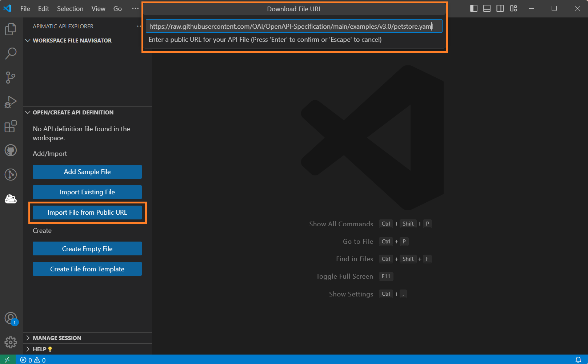This screenshot has width=588, height=364.
Task: Open the Explorer view in activity bar
Action: click(11, 29)
